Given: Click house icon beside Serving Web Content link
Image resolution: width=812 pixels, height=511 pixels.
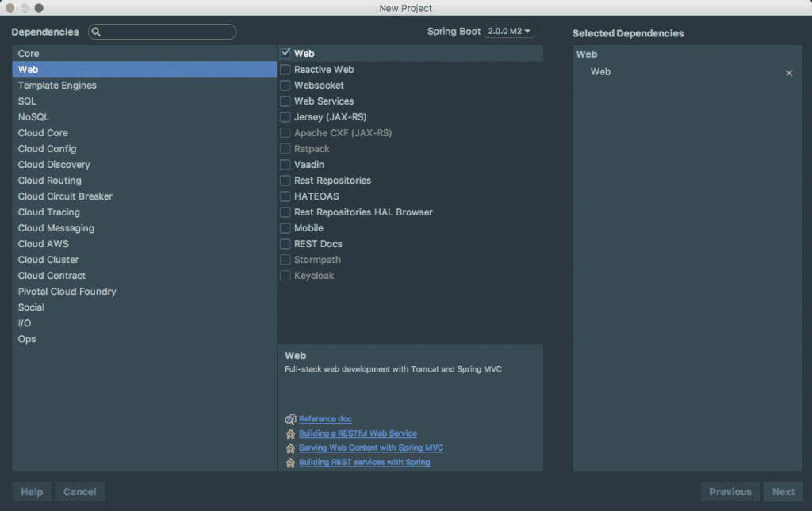Looking at the screenshot, I should pyautogui.click(x=290, y=448).
